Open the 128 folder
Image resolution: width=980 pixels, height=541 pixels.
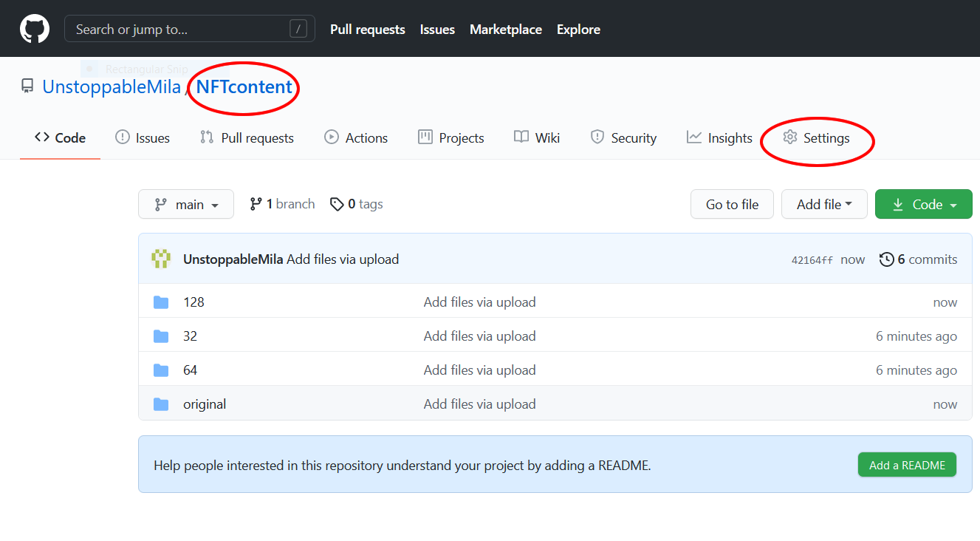pos(193,302)
